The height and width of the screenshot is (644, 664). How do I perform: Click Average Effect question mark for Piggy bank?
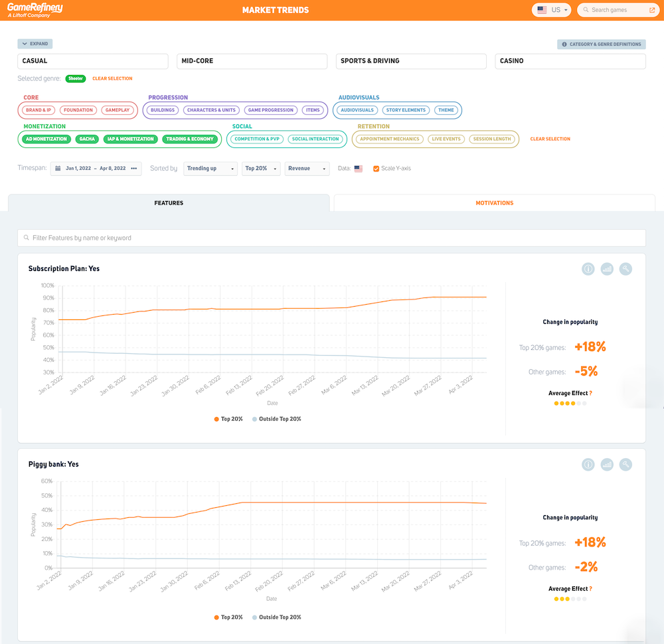tap(590, 589)
